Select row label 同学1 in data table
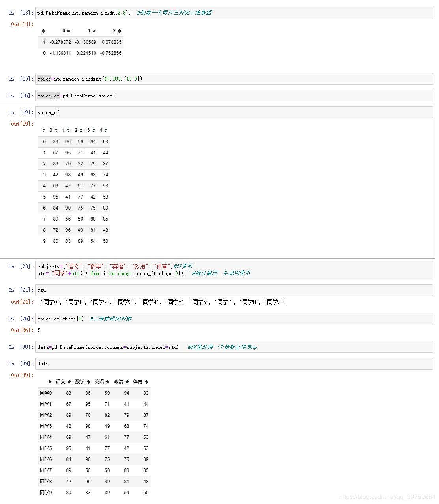Image resolution: width=439 pixels, height=504 pixels. 46,404
